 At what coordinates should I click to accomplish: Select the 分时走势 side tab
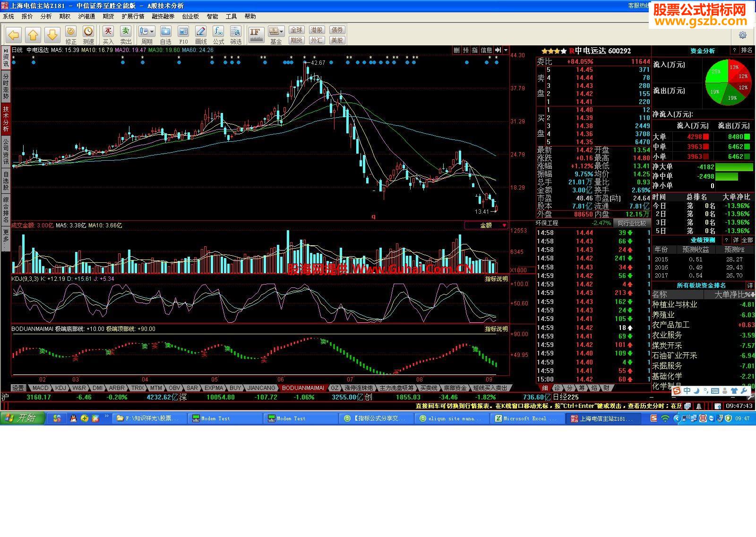tap(6, 86)
